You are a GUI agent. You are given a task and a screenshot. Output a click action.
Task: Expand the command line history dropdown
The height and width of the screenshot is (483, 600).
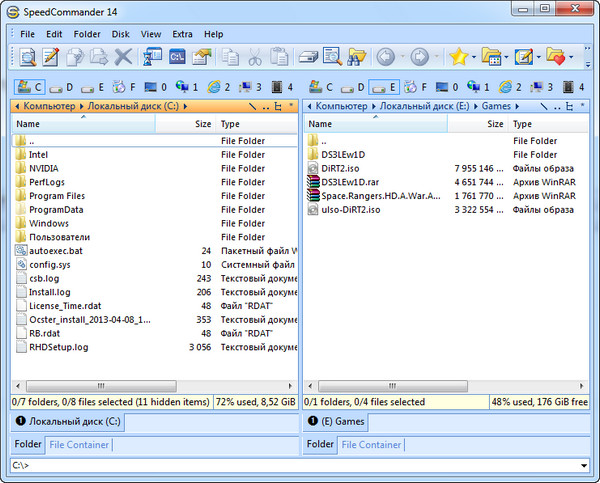tap(583, 465)
